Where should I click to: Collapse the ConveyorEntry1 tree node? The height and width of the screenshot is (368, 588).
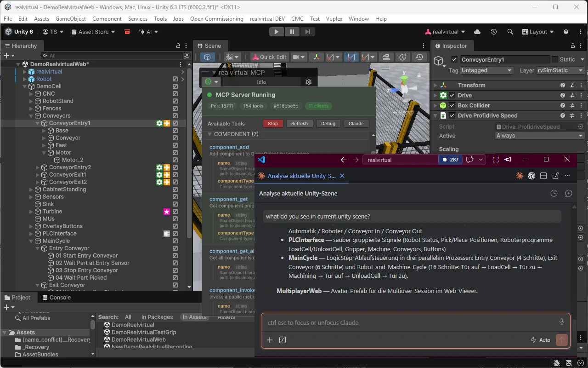coord(38,123)
